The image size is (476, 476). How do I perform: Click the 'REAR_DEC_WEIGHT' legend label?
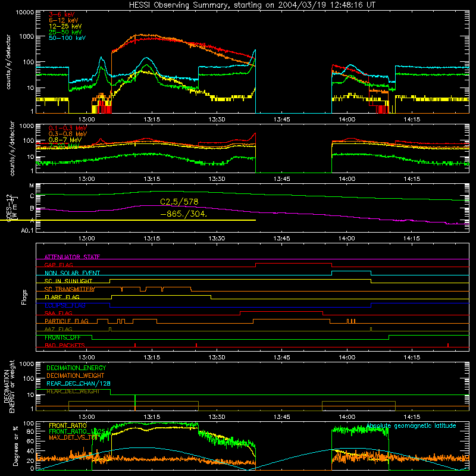click(73, 392)
